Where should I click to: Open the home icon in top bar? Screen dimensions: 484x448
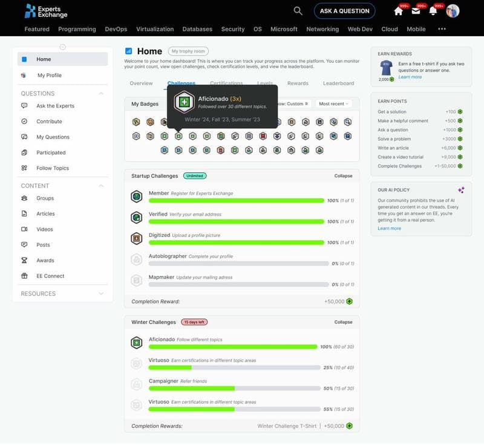pyautogui.click(x=398, y=11)
